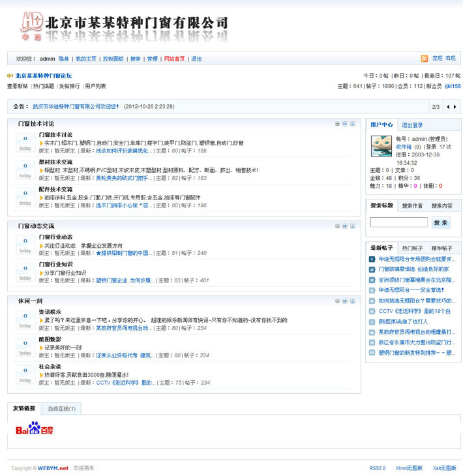The image size is (463, 476).
Task: Open the 当前在线(1) tab
Action: point(61,409)
